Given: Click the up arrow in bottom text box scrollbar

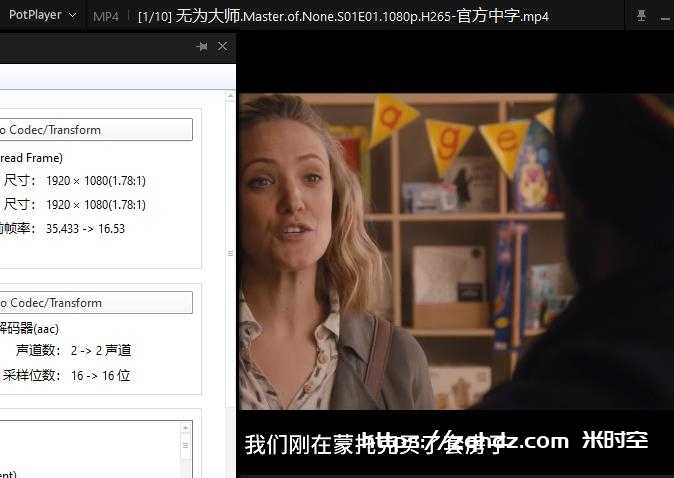Looking at the screenshot, I should tap(186, 428).
